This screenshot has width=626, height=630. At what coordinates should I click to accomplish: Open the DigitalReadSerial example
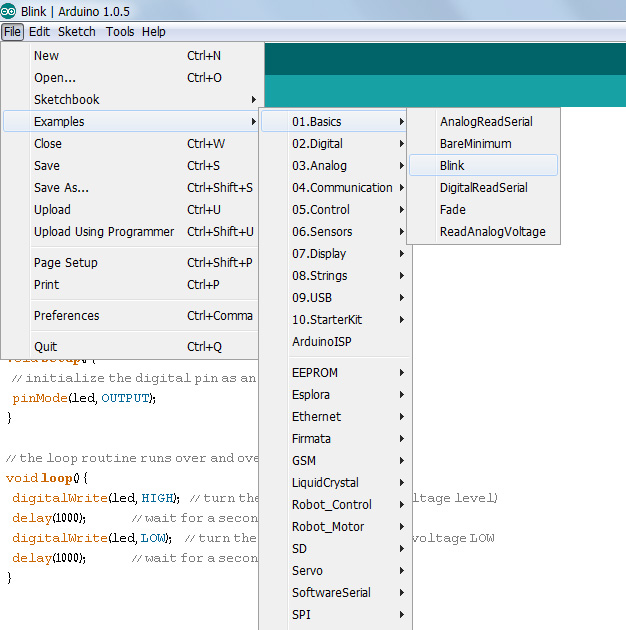click(x=483, y=188)
